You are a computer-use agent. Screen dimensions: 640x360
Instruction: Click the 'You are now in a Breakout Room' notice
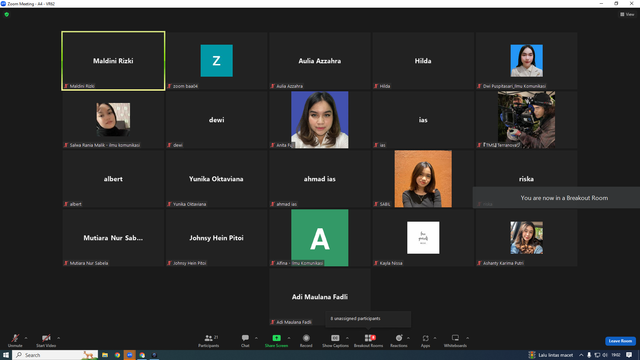pos(556,198)
